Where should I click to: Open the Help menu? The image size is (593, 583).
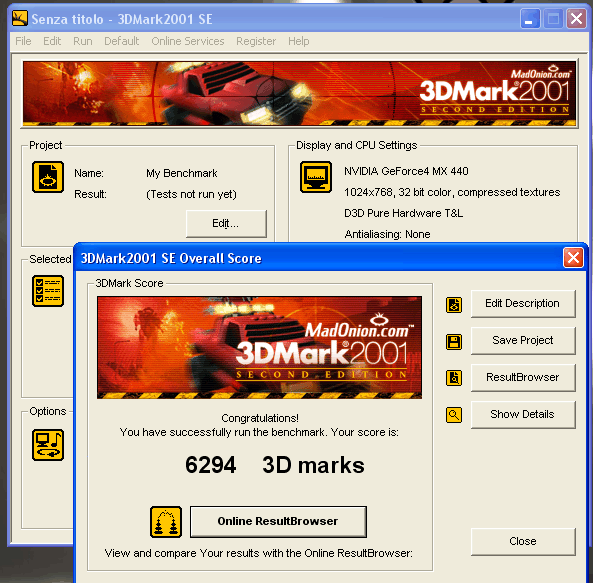[298, 41]
